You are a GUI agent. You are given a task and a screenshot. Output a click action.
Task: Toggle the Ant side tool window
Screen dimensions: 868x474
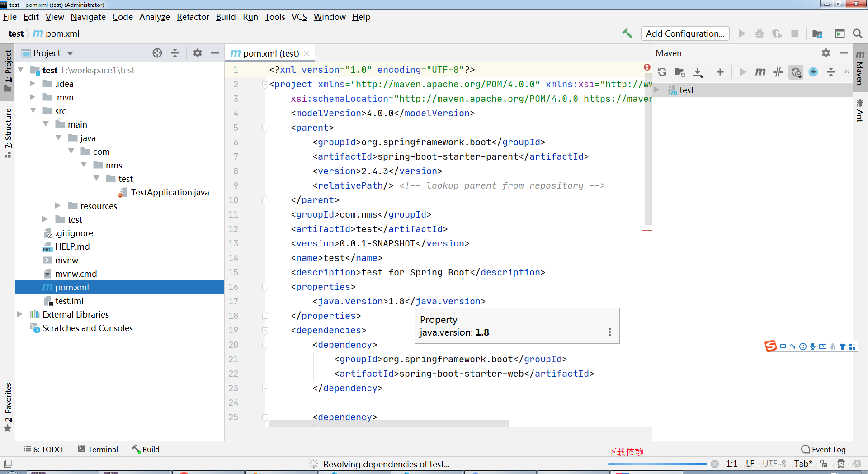tap(860, 110)
